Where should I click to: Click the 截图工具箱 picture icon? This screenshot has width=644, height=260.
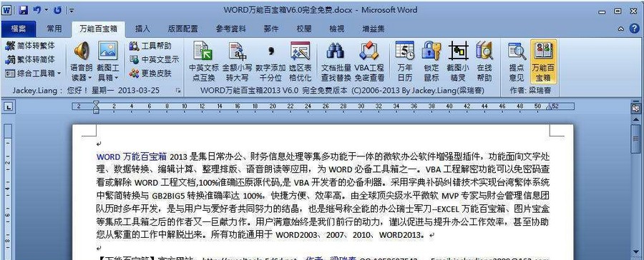click(x=108, y=51)
